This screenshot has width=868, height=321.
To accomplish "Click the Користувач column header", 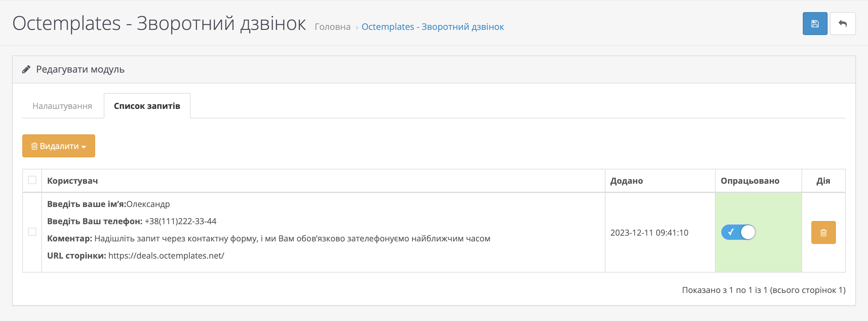I will click(73, 181).
